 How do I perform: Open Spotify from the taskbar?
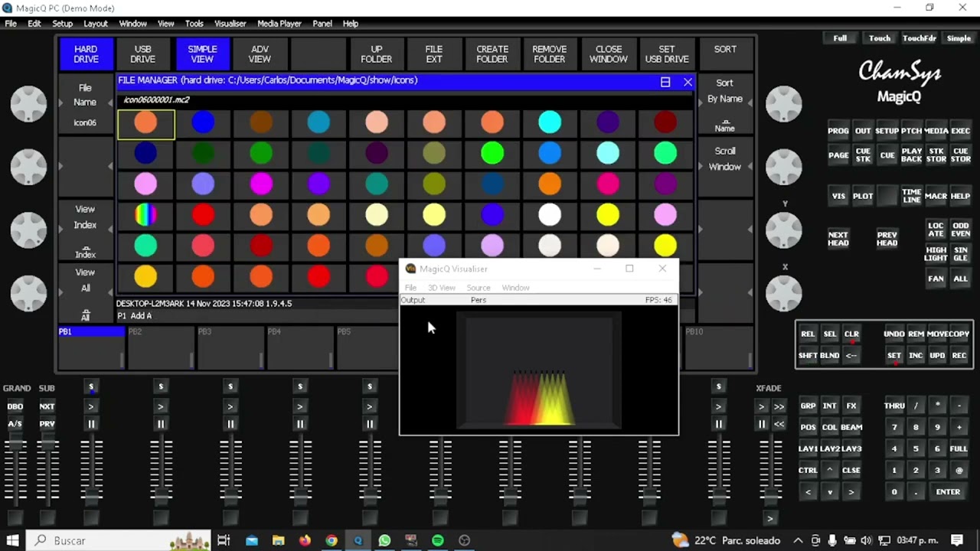pos(437,540)
